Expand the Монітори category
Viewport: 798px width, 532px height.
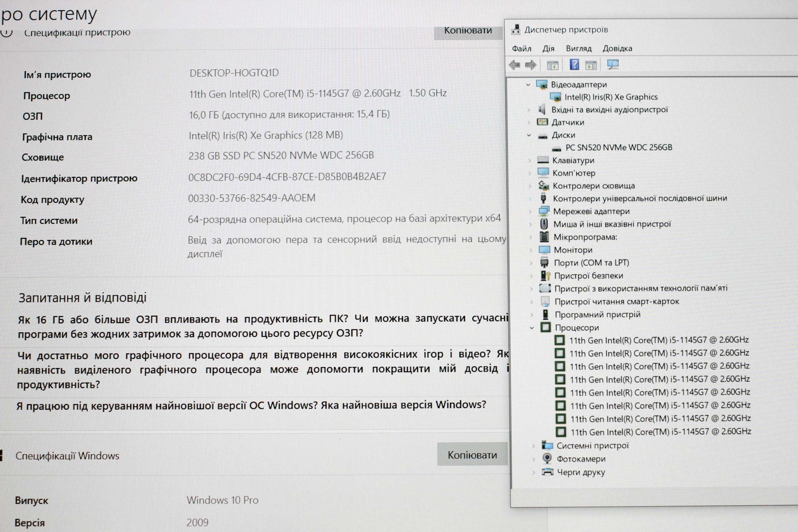[x=531, y=250]
